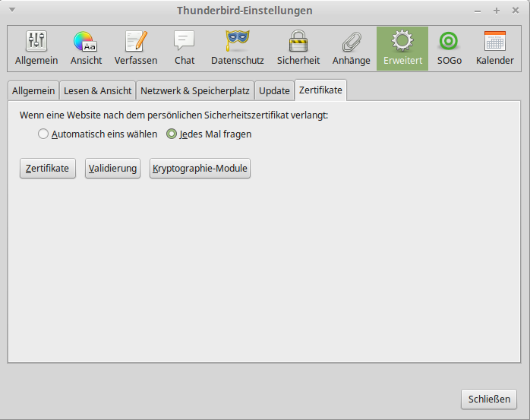Image resolution: width=530 pixels, height=420 pixels.
Task: Maximize the Thunderbird-Einstellungen window
Action: coord(496,11)
